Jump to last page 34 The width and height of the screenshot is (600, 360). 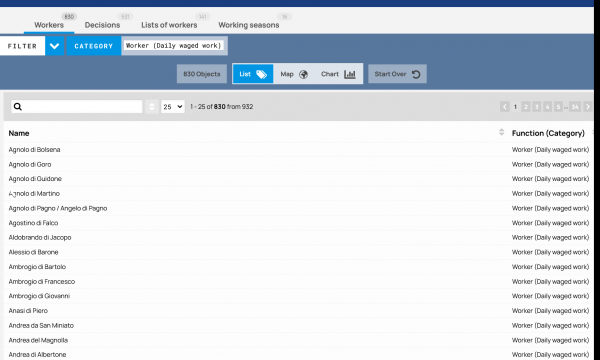click(575, 107)
